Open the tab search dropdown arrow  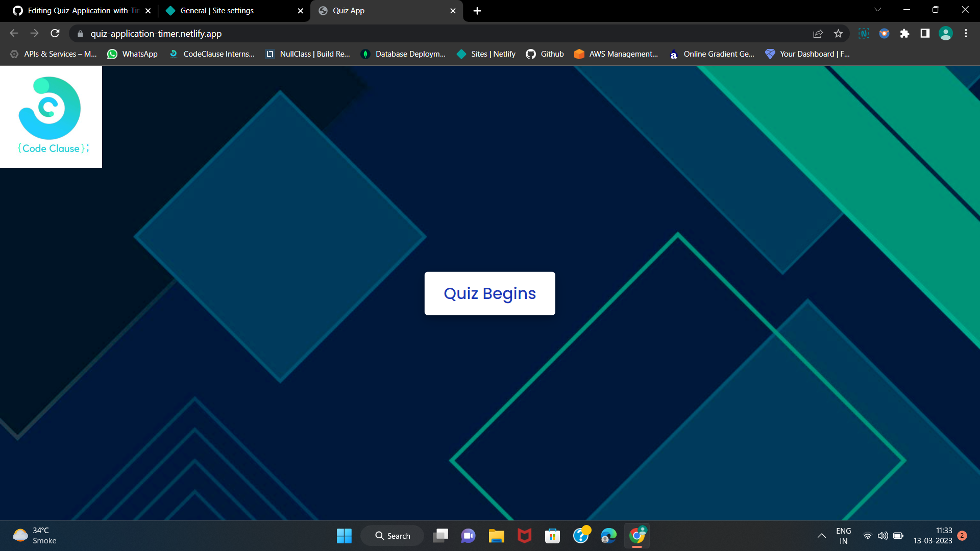(x=877, y=10)
